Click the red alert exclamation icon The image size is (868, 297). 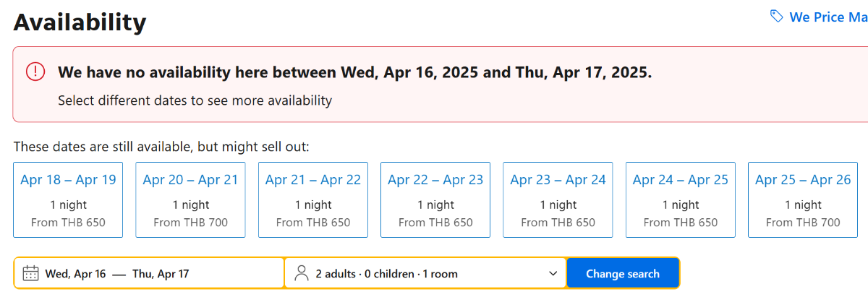pyautogui.click(x=35, y=72)
